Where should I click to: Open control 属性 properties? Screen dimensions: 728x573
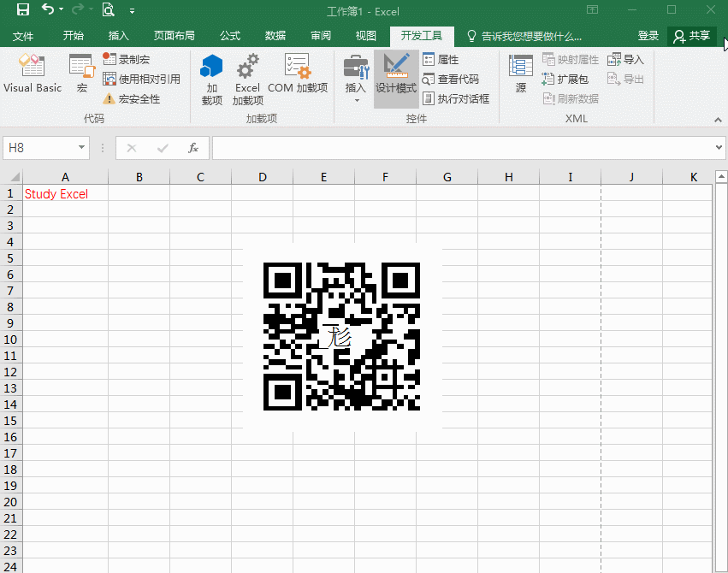coord(441,59)
